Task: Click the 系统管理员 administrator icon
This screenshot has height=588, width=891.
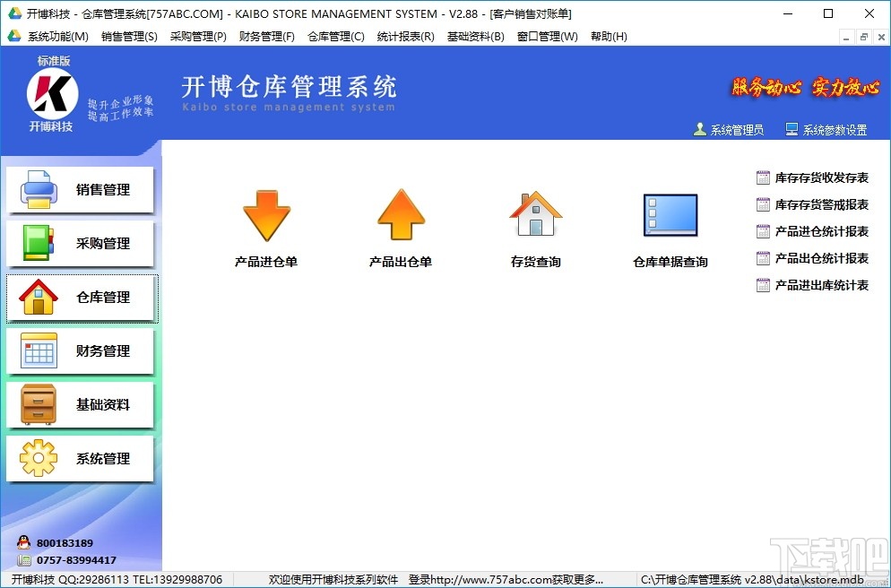Action: coord(701,128)
